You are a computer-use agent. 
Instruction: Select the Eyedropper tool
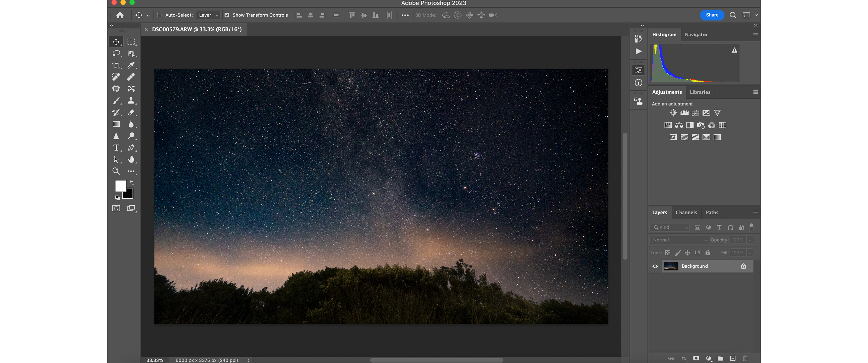[x=131, y=65]
